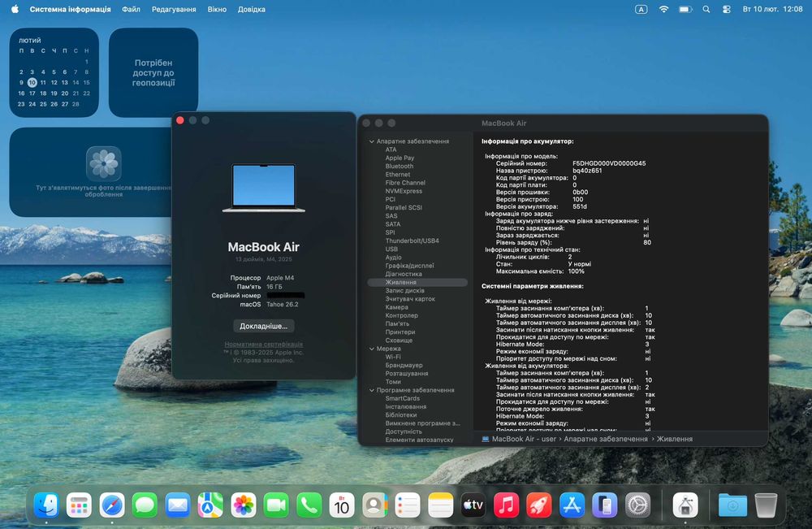Select Bluetooth in the hardware list
Viewport: 812px width, 529px height.
click(399, 167)
